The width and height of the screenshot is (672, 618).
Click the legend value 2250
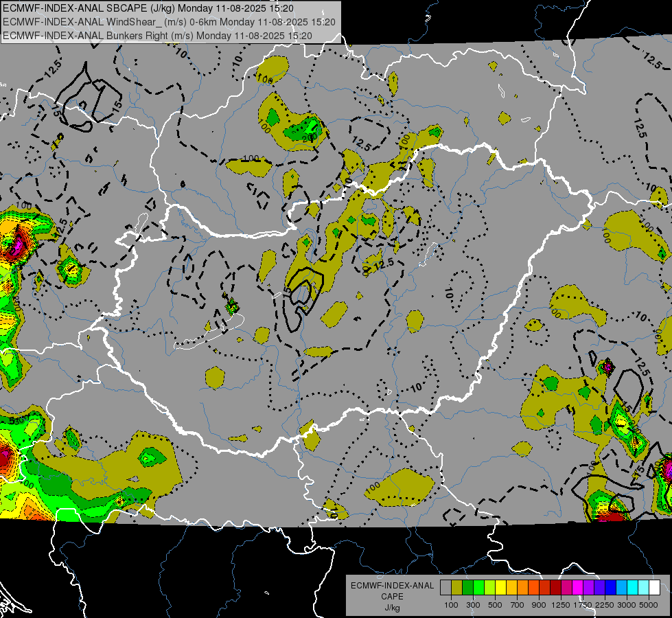click(605, 605)
